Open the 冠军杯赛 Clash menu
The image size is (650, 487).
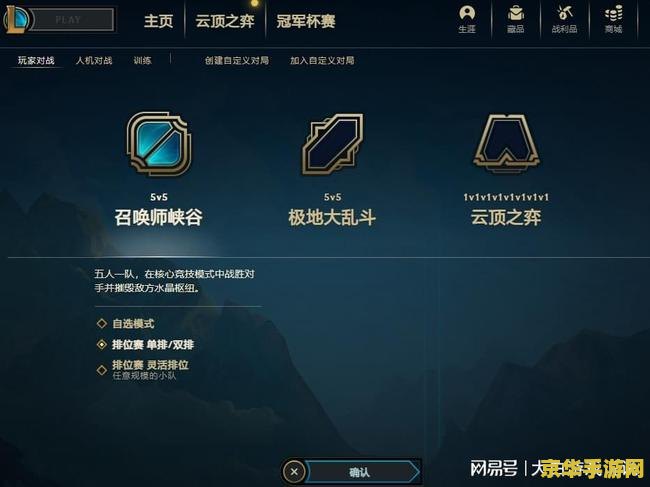pos(306,21)
